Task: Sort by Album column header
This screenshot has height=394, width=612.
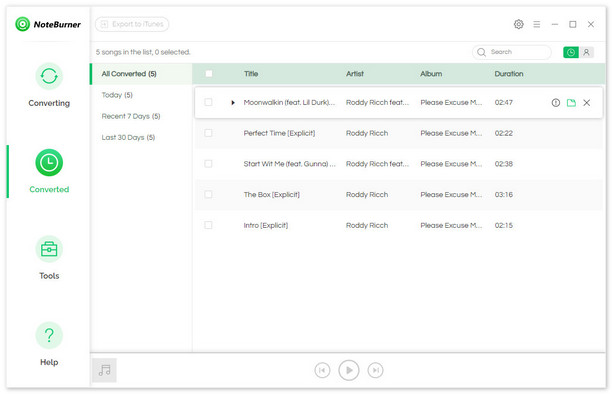Action: pyautogui.click(x=431, y=74)
